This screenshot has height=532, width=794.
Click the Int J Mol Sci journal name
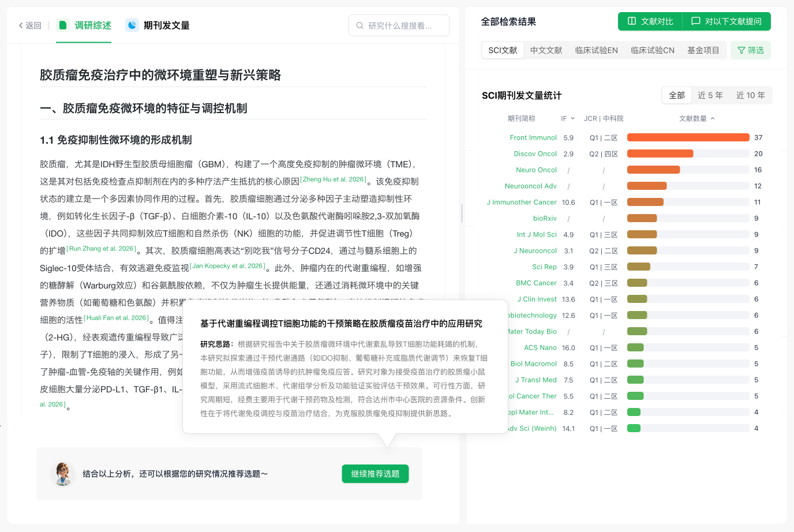coord(537,234)
